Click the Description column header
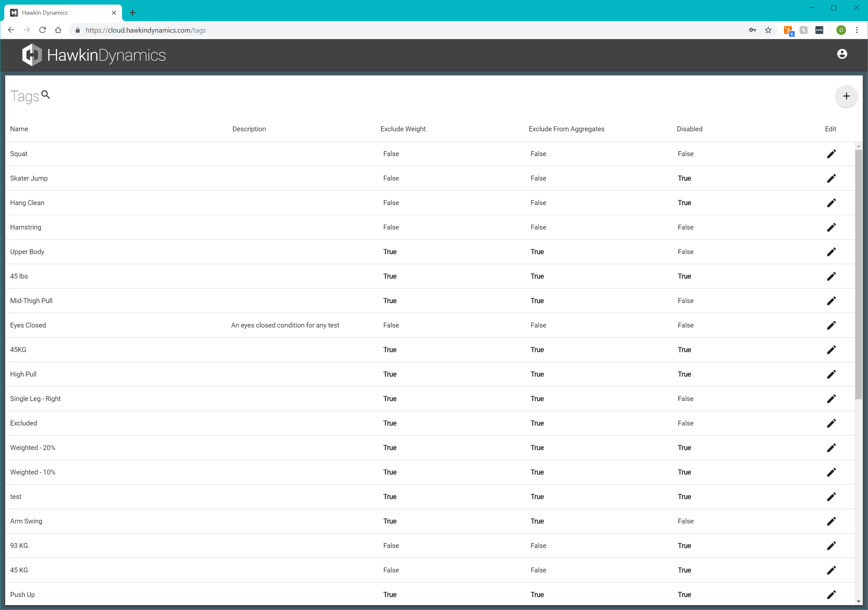 [249, 129]
